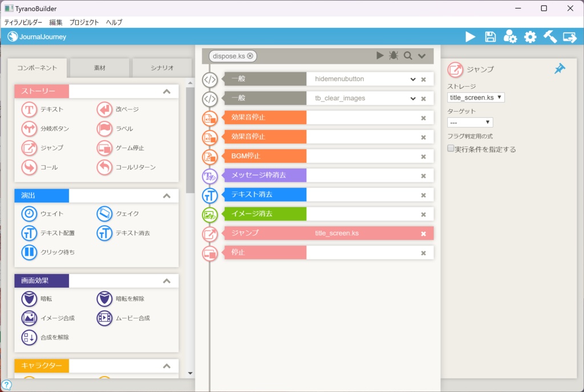Close the dispose.ks scenario tab
This screenshot has width=584, height=392.
pos(250,56)
